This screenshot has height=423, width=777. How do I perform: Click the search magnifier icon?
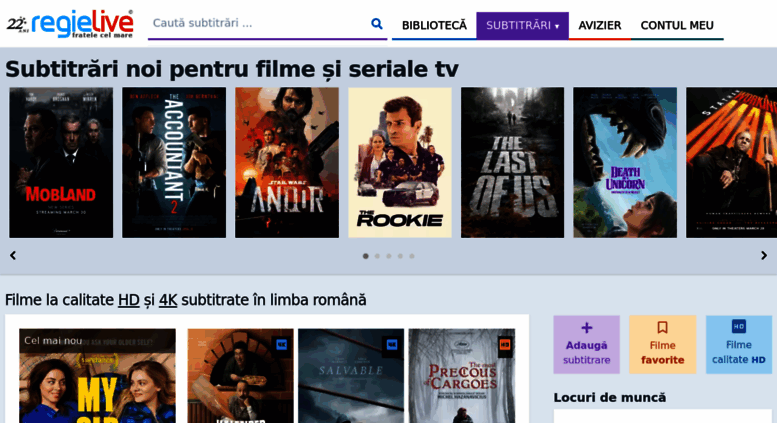(377, 23)
